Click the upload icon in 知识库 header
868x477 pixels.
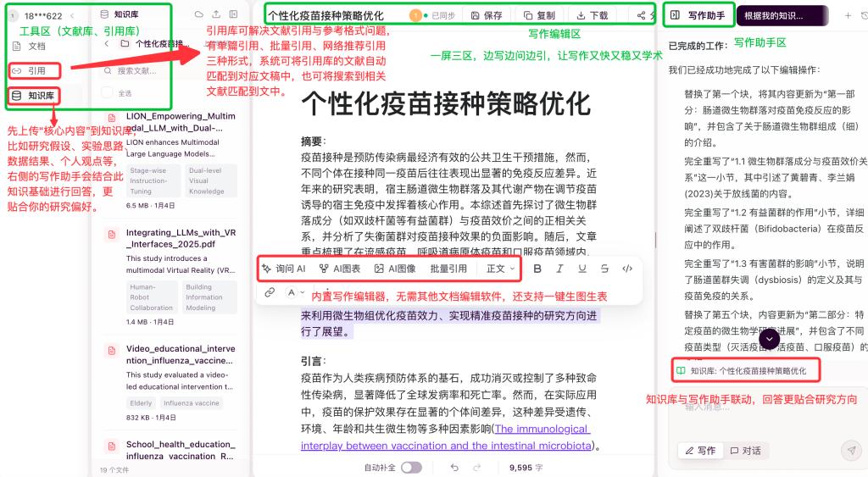[216, 14]
